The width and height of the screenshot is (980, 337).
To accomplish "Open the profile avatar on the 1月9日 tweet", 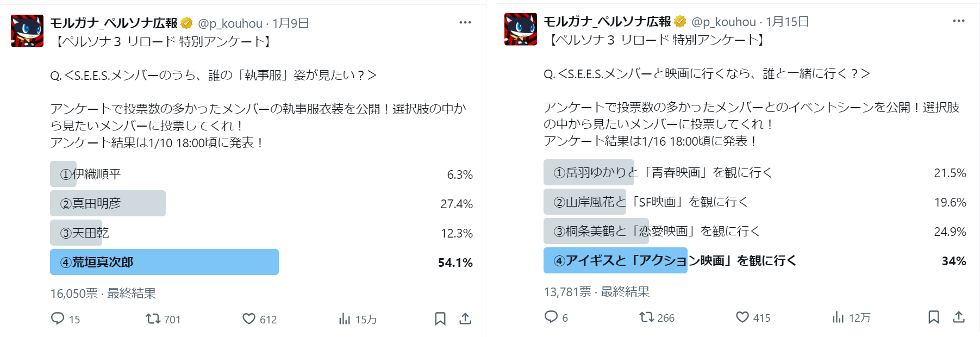I will (27, 31).
